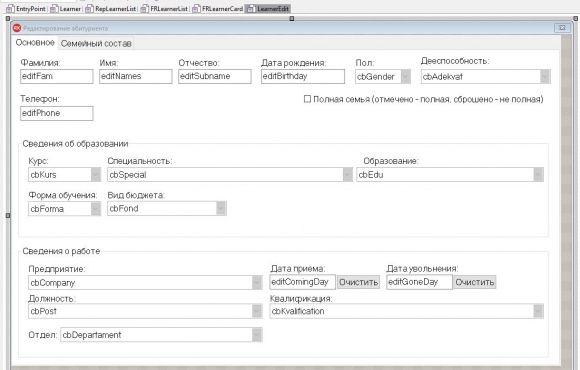Click the FRLearnerCard tab icon
This screenshot has width=580, height=370.
196,9
